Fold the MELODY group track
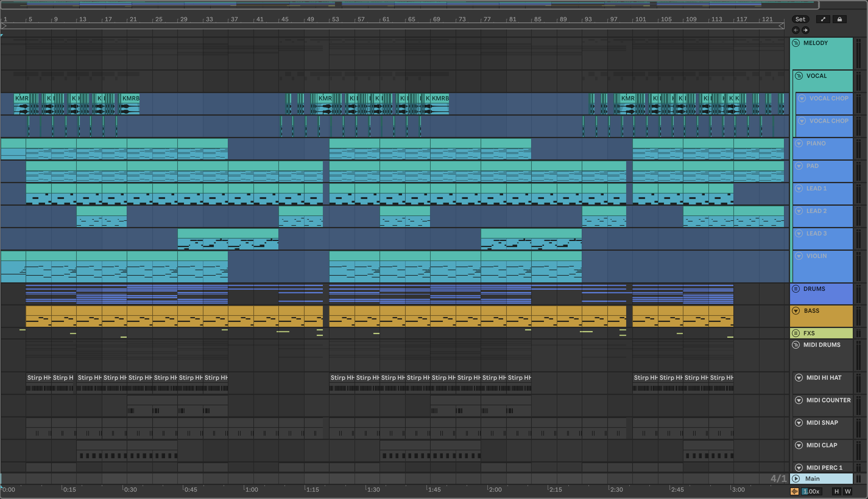 click(796, 43)
